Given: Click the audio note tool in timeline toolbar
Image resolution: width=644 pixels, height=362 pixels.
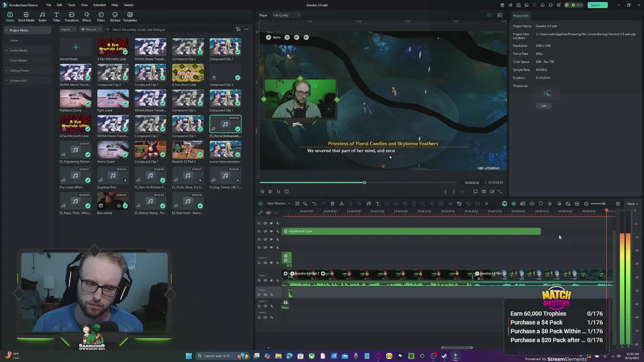Looking at the screenshot, I should pyautogui.click(x=369, y=204).
